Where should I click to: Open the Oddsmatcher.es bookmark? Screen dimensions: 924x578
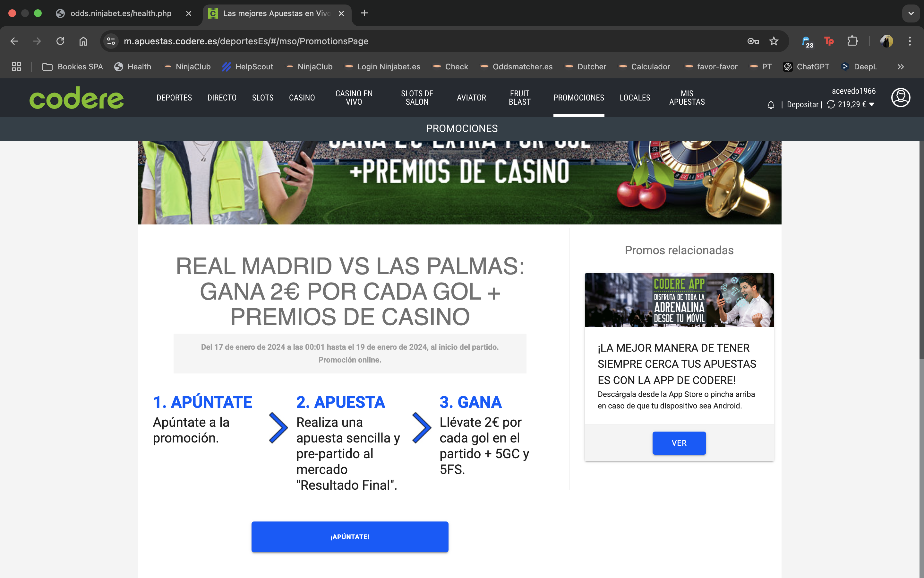pyautogui.click(x=516, y=67)
